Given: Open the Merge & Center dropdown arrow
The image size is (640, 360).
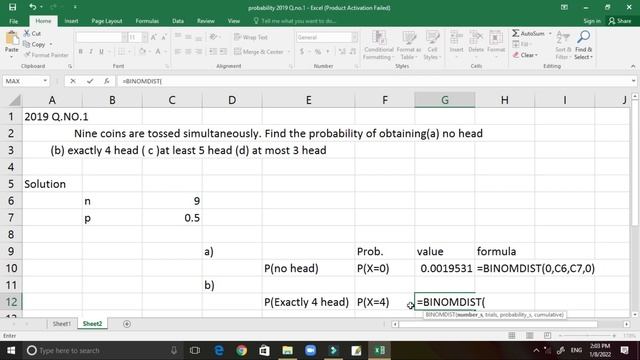Looking at the screenshot, I should 289,51.
